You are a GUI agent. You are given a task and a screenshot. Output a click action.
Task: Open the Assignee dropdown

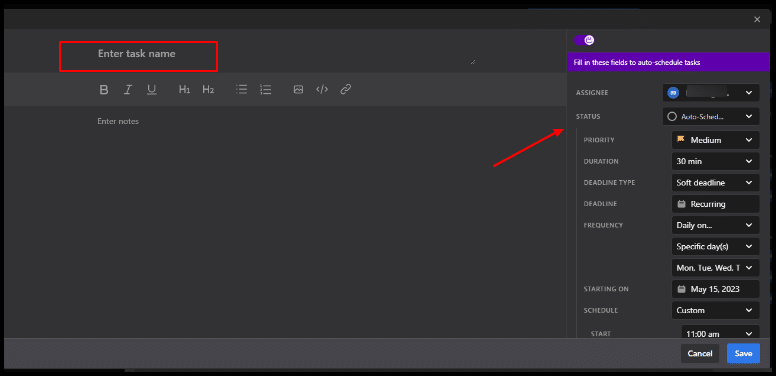point(711,93)
